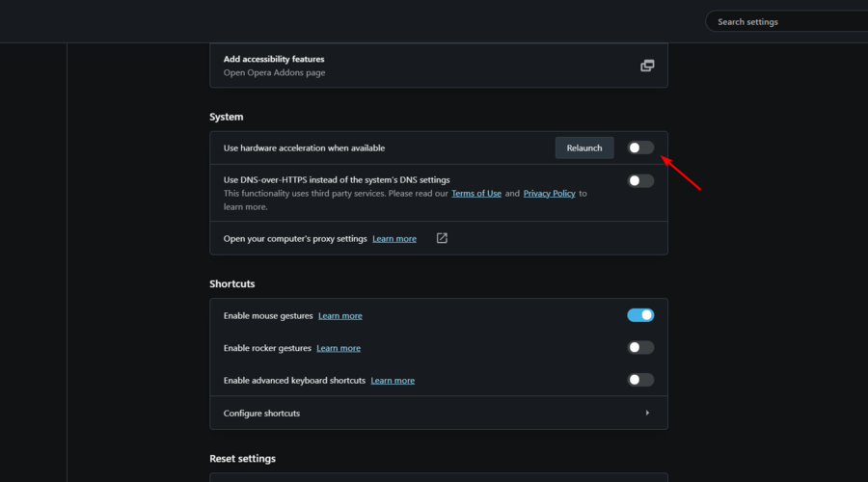Open the Terms of Use link
The height and width of the screenshot is (482, 868).
pyautogui.click(x=476, y=193)
